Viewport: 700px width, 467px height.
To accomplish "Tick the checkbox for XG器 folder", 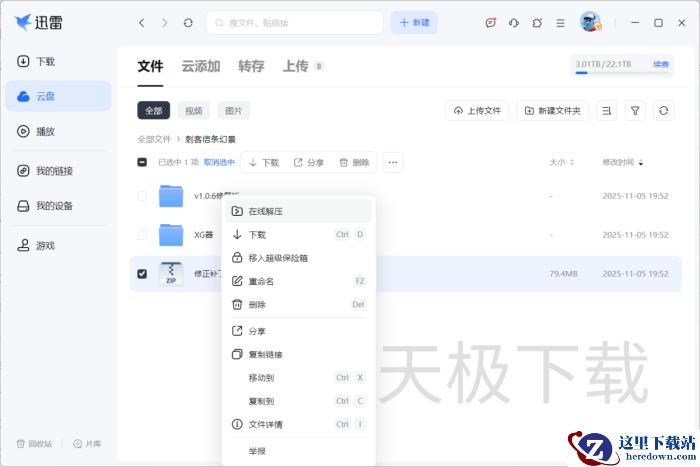I will coord(142,235).
